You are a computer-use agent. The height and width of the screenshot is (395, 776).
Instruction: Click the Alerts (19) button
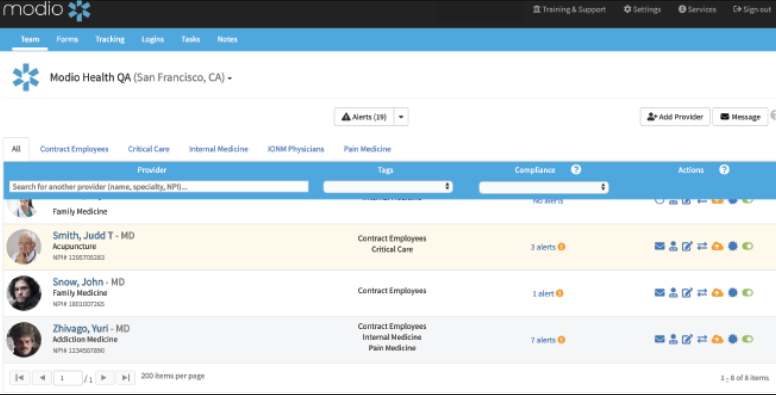(364, 117)
